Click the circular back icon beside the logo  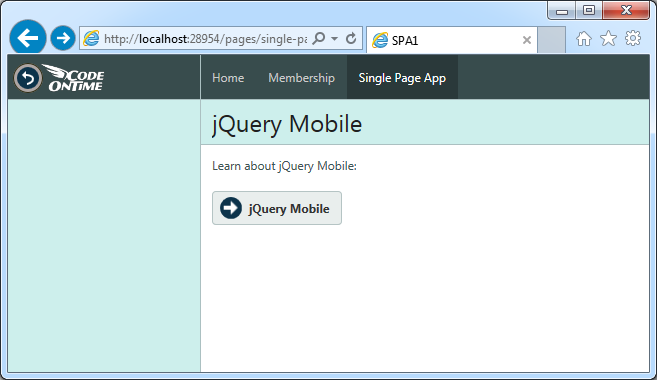tap(28, 78)
